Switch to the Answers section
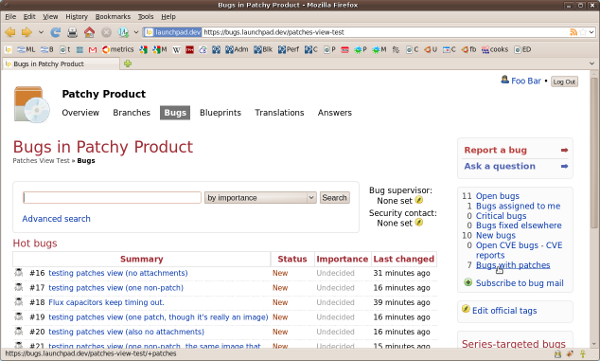600x361 pixels. [334, 113]
